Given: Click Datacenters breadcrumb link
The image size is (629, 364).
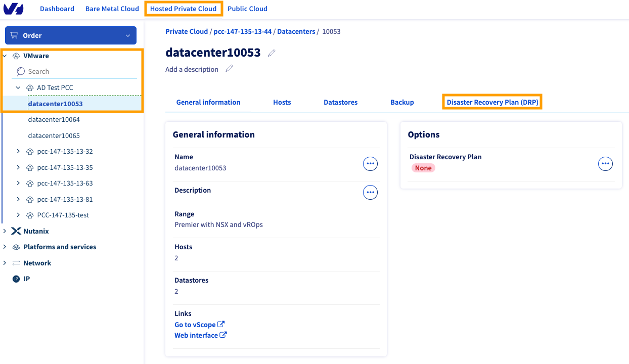Looking at the screenshot, I should tap(296, 31).
